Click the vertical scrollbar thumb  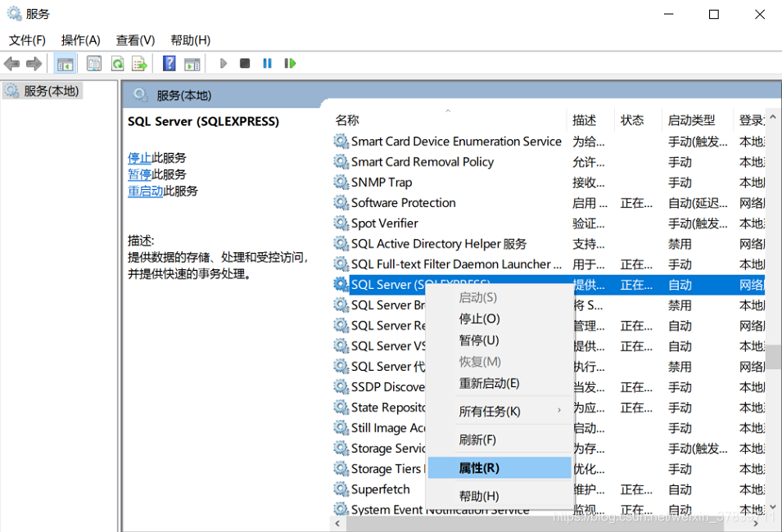tap(773, 357)
